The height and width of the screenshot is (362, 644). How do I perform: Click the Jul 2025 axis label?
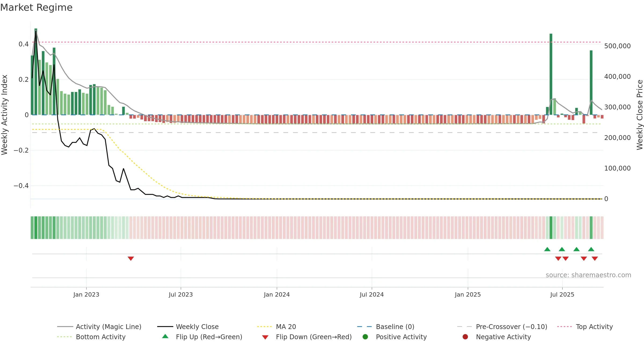(x=562, y=294)
